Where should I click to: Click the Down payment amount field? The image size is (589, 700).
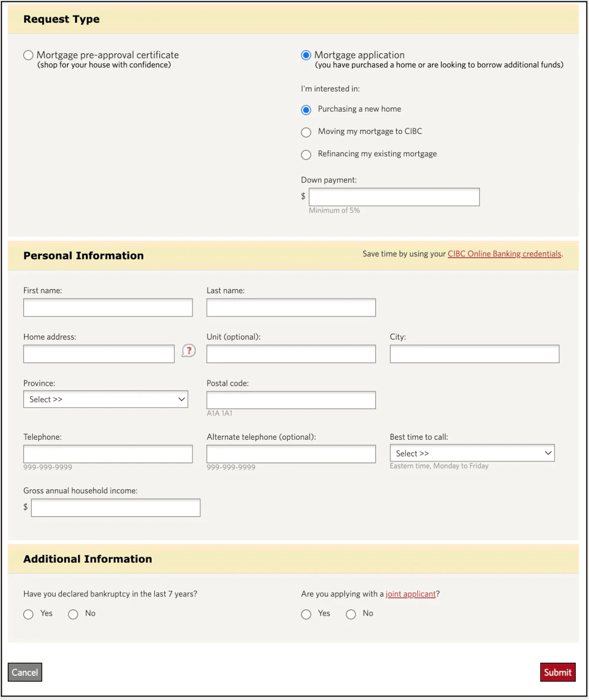coord(394,197)
